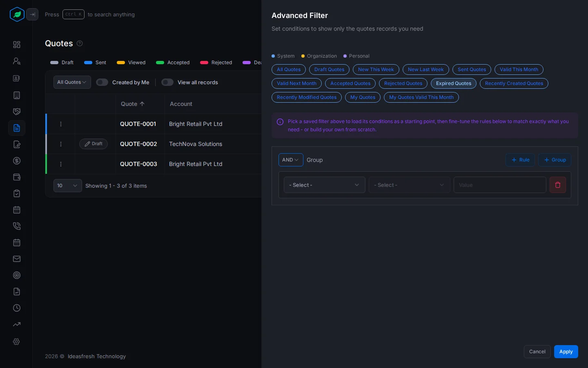The width and height of the screenshot is (588, 368).
Task: Open the AND group operator dropdown
Action: click(x=291, y=160)
